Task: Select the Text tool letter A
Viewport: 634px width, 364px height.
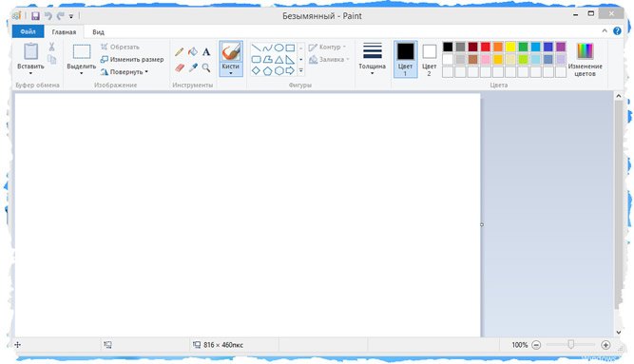Action: point(206,51)
